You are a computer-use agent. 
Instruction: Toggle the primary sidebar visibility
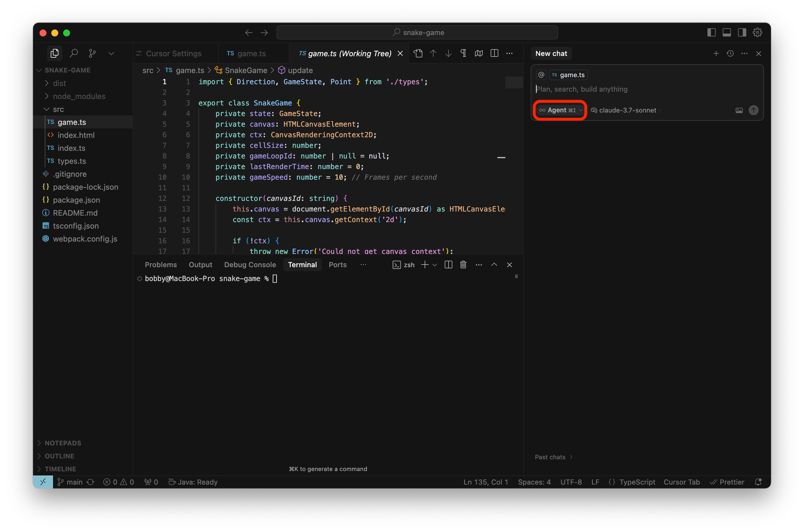pos(711,33)
